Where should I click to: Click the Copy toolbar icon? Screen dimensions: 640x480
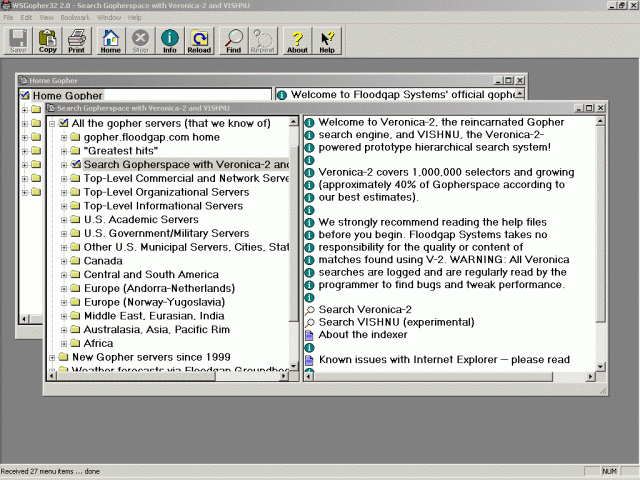(47, 40)
